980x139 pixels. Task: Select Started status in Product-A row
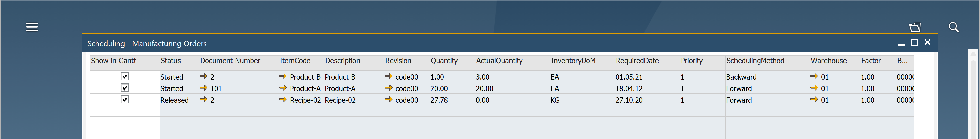pos(179,88)
